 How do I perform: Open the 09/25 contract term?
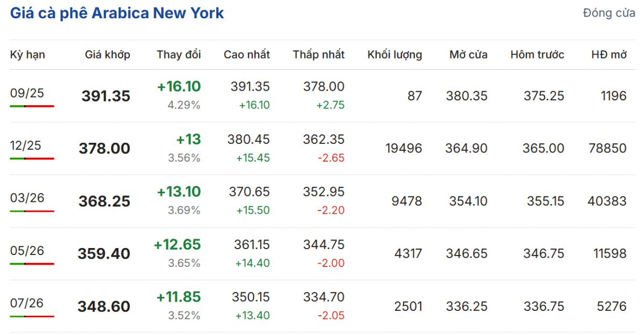pos(27,93)
